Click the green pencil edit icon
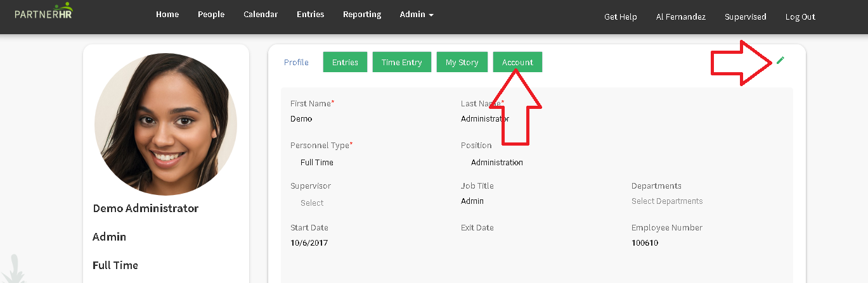The height and width of the screenshot is (283, 868). pos(780,60)
